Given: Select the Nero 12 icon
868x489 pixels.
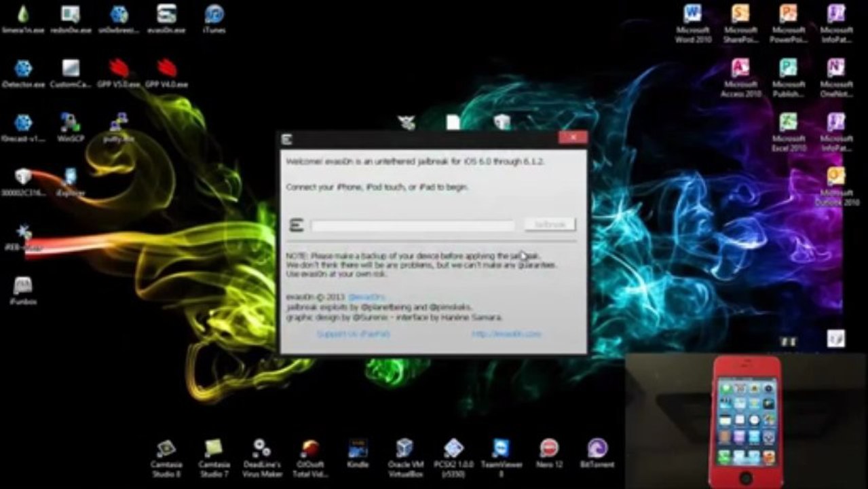Looking at the screenshot, I should pos(548,454).
